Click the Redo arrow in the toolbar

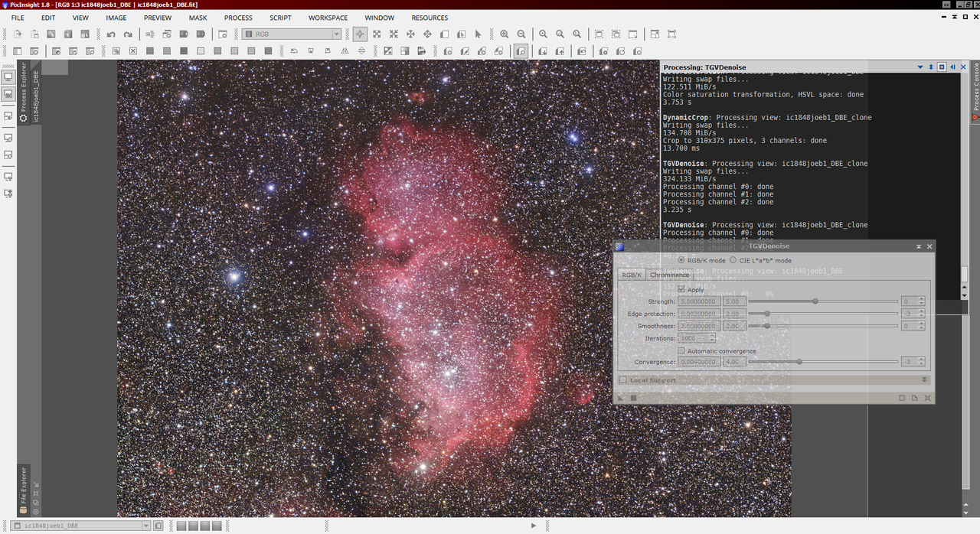tap(128, 34)
